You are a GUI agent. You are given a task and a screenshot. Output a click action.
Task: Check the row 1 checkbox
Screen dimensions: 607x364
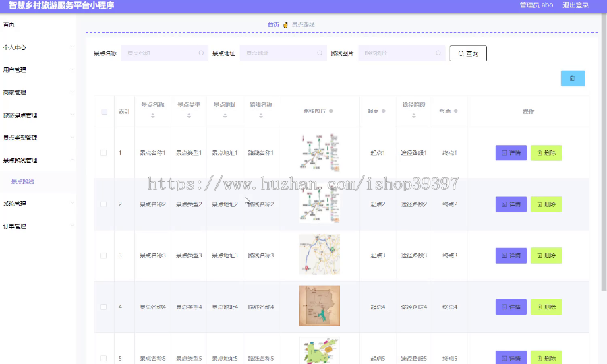104,153
